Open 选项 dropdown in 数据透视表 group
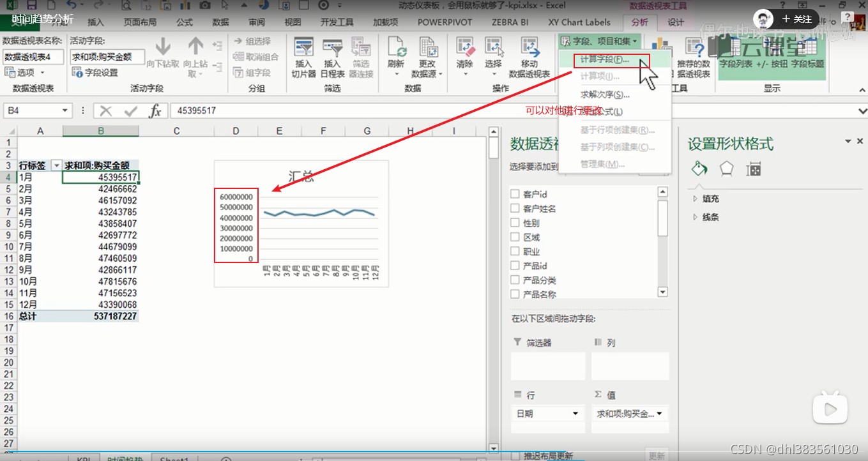This screenshot has width=868, height=461. click(24, 73)
